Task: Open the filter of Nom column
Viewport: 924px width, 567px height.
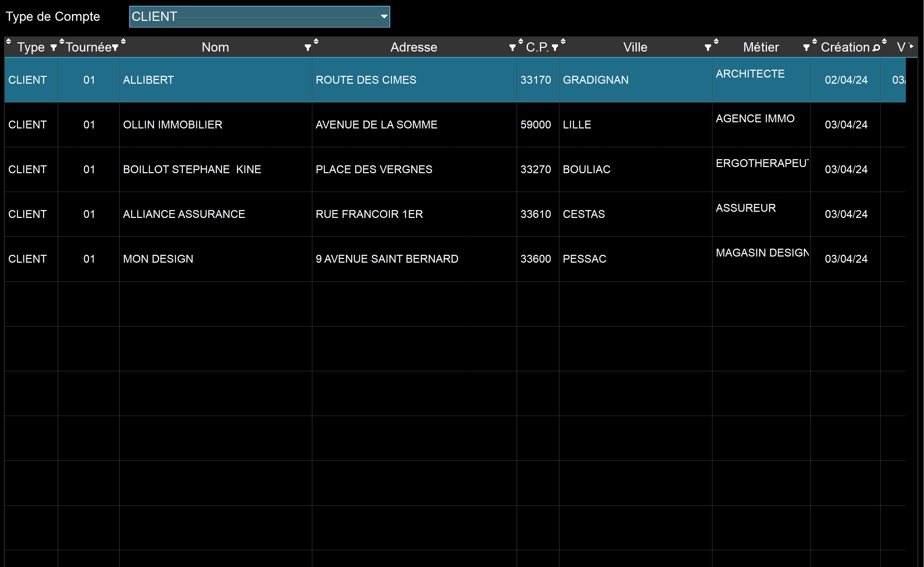Action: [308, 47]
